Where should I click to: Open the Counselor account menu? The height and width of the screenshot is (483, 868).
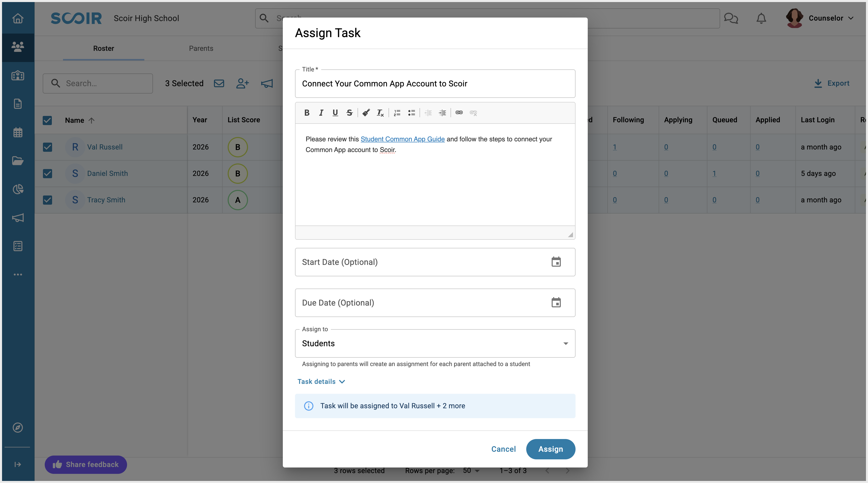click(x=820, y=18)
